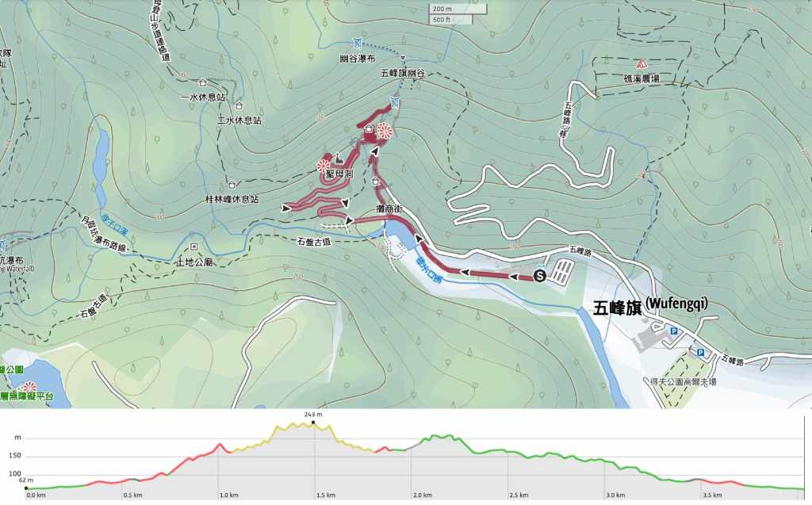Click the 62 m start point on elevation chart
Viewport: 812px width, 505px height.
[x=26, y=488]
